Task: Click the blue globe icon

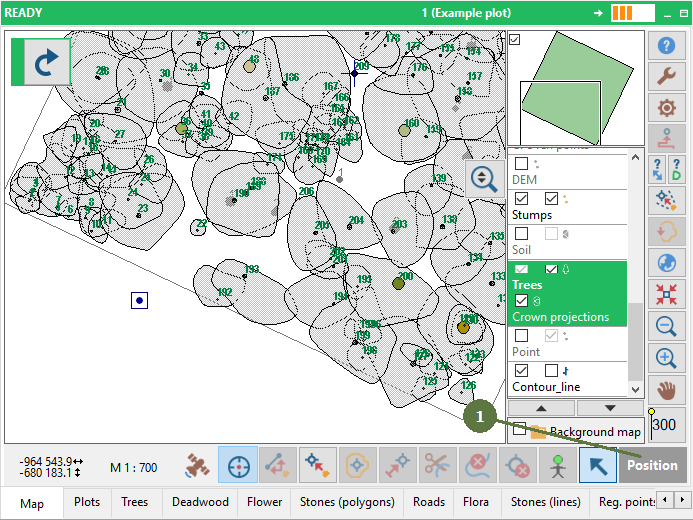Action: click(x=666, y=263)
